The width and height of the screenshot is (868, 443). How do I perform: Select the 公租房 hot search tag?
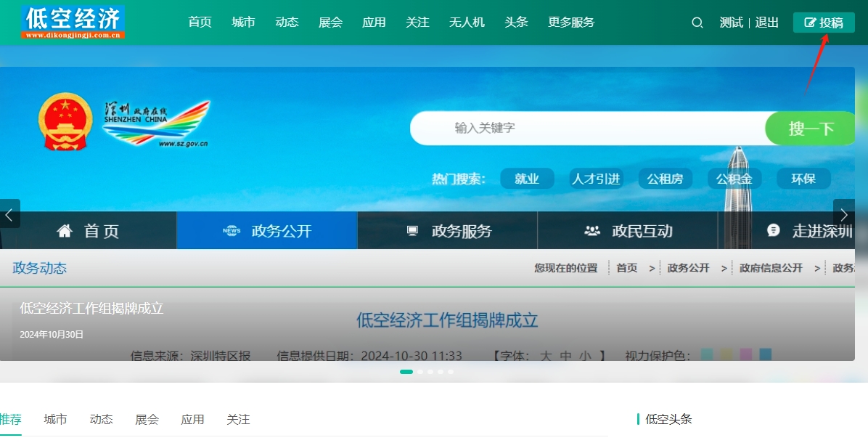[x=665, y=179]
